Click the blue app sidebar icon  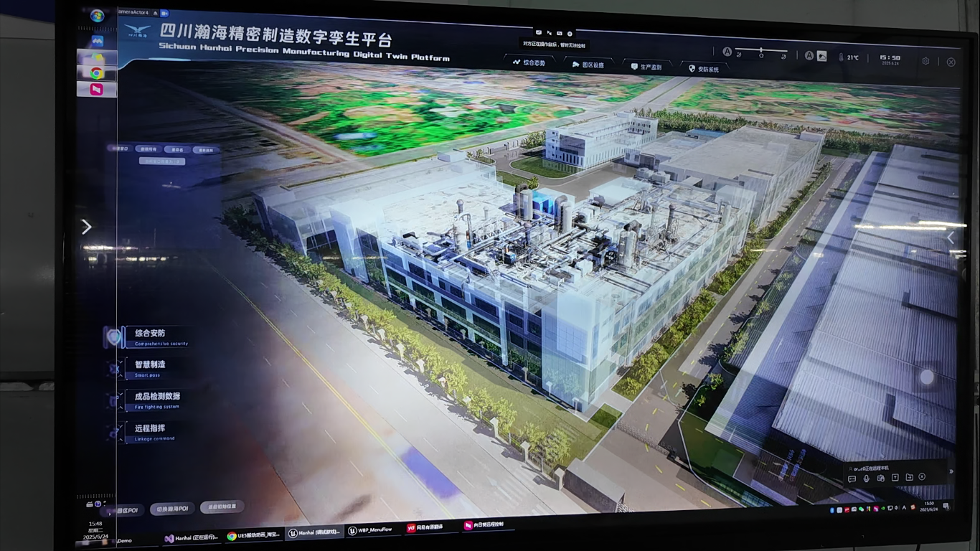[97, 41]
